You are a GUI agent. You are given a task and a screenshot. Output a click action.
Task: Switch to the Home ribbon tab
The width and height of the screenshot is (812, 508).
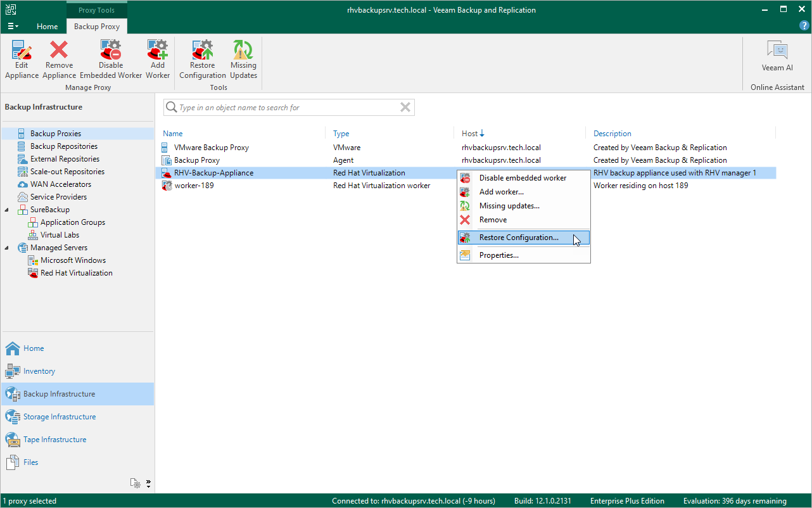coord(48,27)
